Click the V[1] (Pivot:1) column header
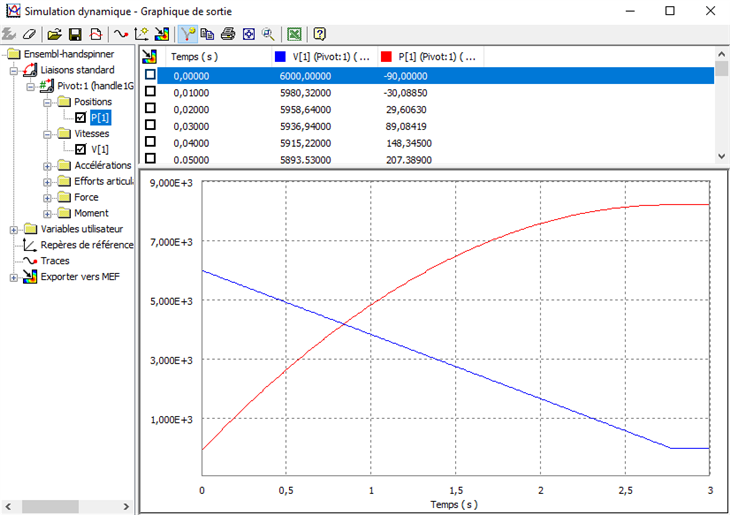This screenshot has width=730, height=515. (324, 57)
